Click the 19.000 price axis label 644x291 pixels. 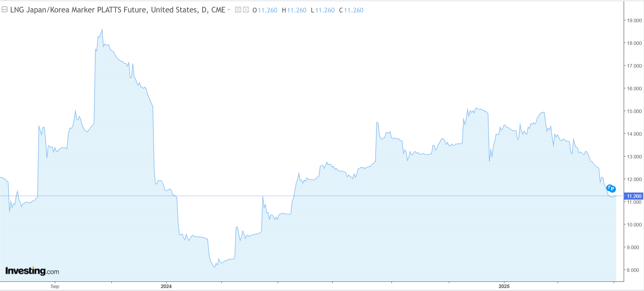point(634,20)
